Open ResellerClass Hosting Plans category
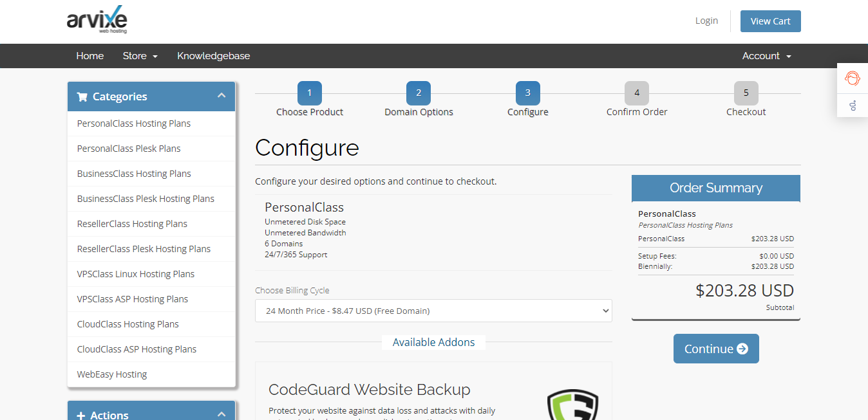 click(151, 224)
